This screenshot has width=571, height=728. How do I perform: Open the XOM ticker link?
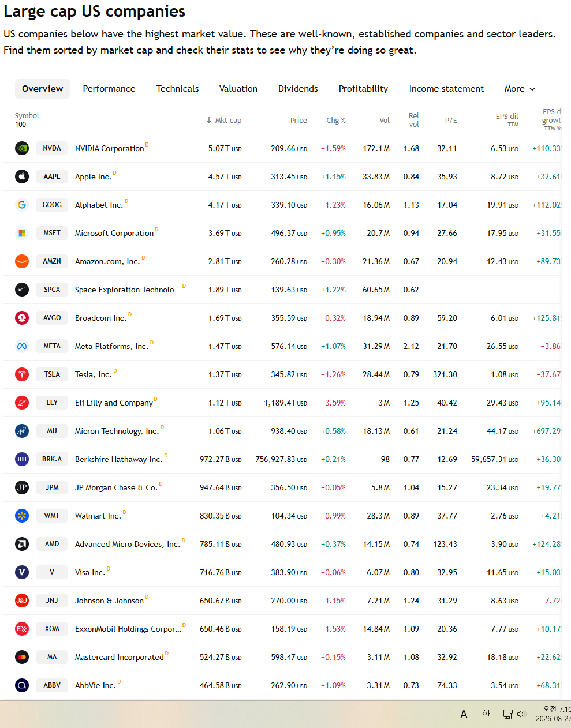tap(52, 629)
